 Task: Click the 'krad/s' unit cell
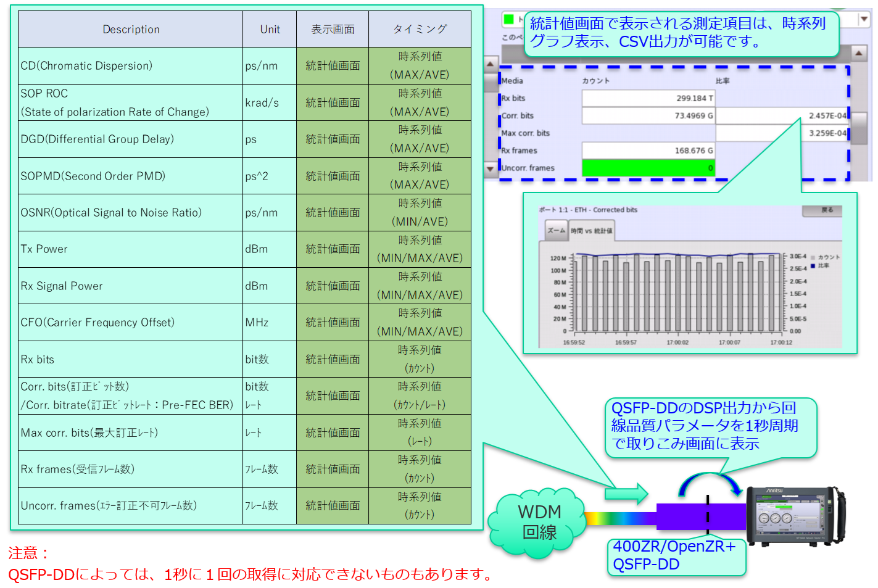click(x=270, y=102)
